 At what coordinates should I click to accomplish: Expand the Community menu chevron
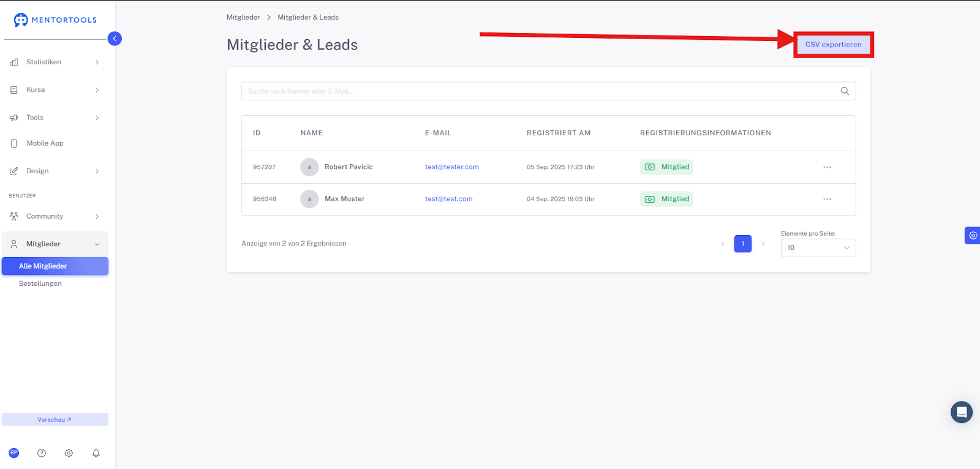pos(97,216)
